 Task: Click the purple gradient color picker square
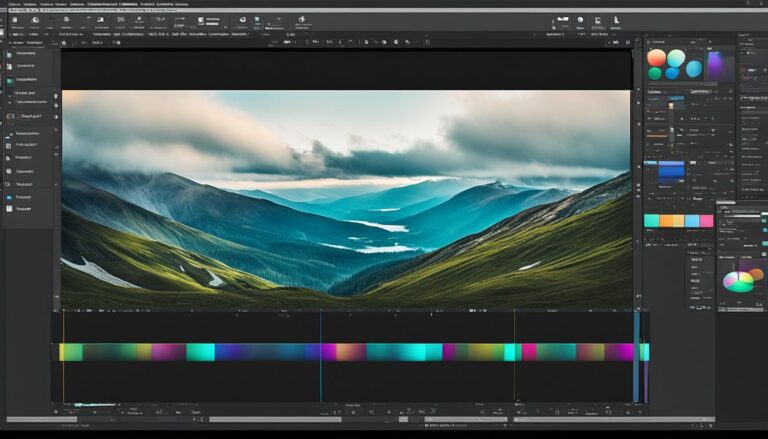point(720,66)
